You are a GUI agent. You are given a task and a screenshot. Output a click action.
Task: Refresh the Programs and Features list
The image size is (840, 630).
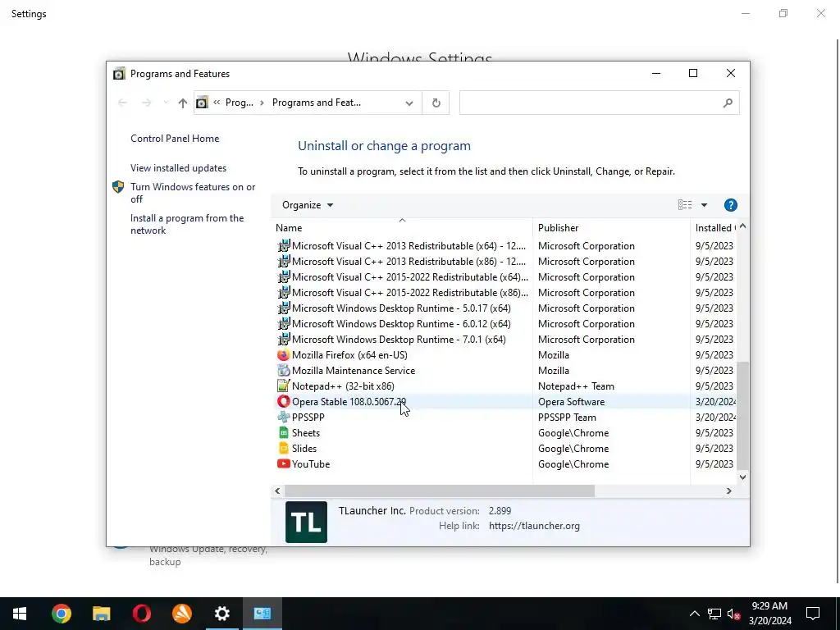436,103
